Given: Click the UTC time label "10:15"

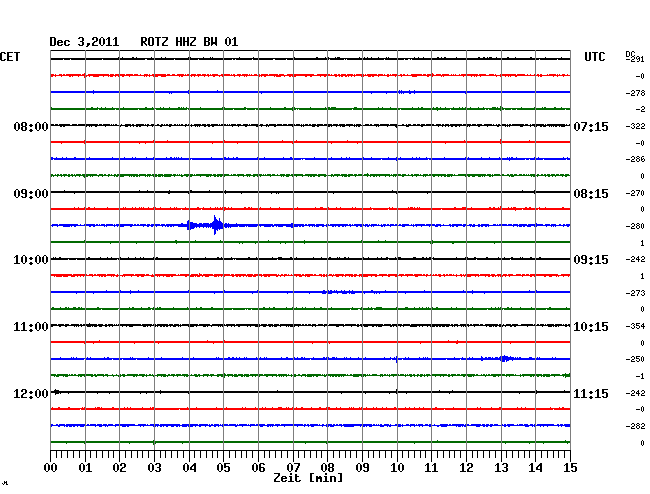Looking at the screenshot, I should pos(591,327).
